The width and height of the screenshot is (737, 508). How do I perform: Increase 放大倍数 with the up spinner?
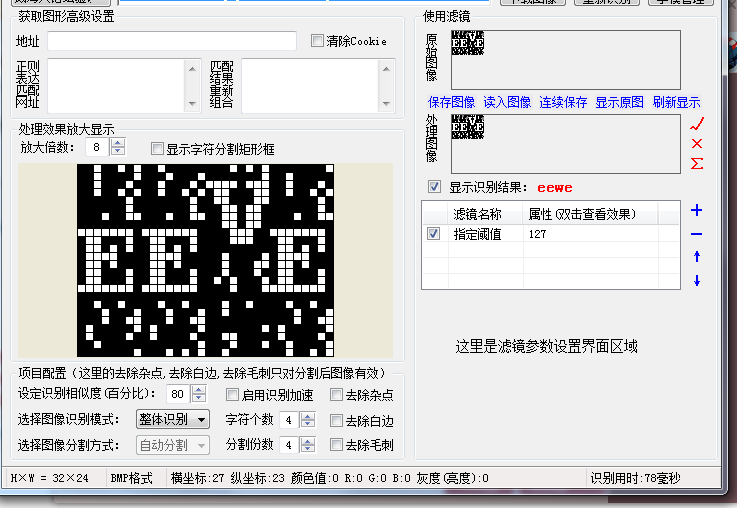pyautogui.click(x=118, y=143)
